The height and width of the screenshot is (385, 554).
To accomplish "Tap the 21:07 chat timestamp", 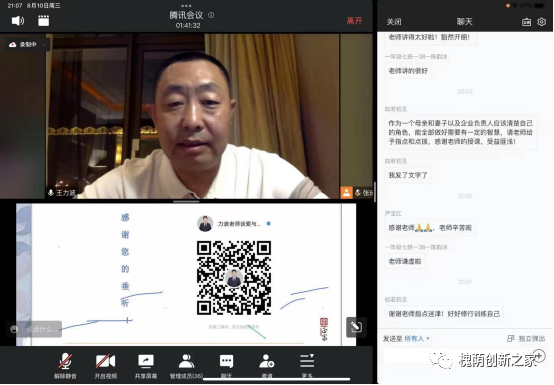I will tap(465, 282).
